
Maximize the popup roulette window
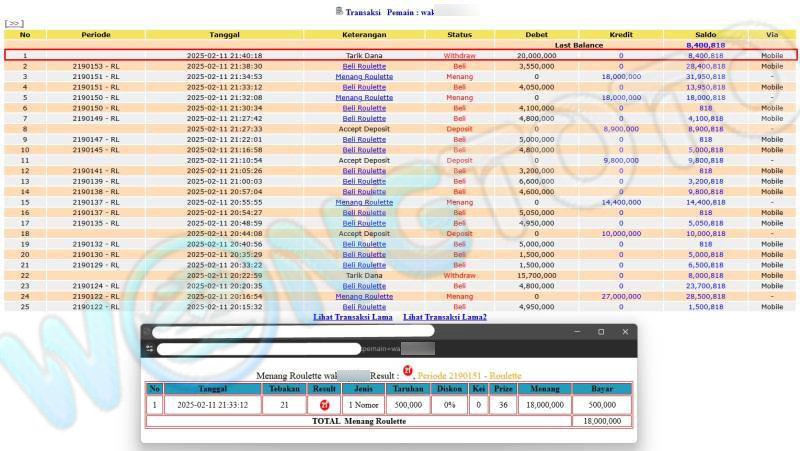pos(600,331)
